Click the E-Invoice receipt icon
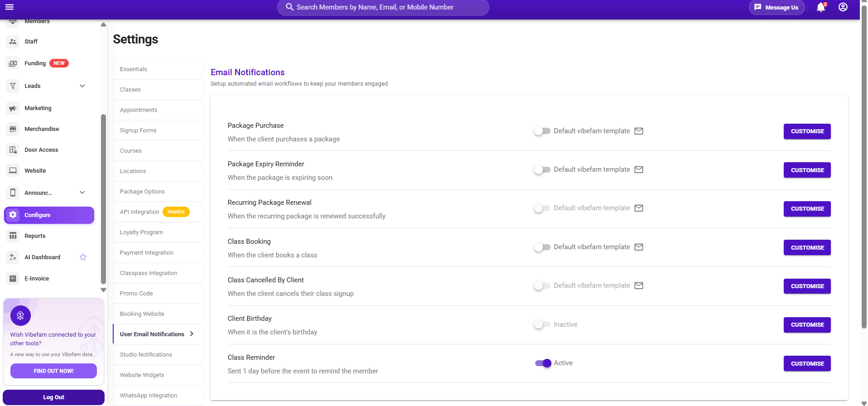 click(13, 279)
